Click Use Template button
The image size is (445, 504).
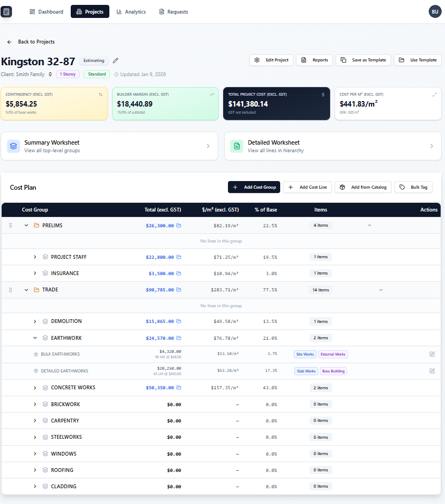coord(418,60)
